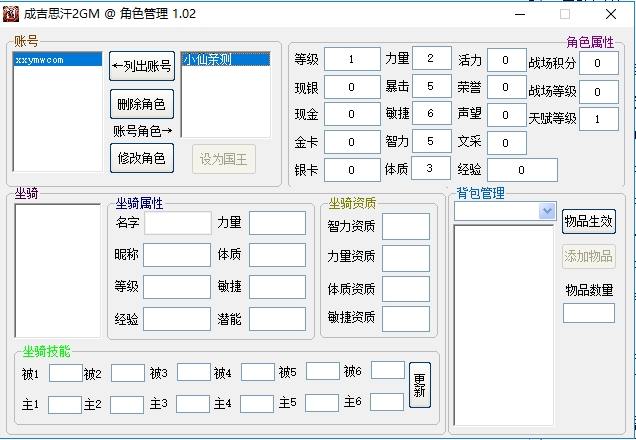This screenshot has width=636, height=440.
Task: Minimize the 角色管理 window
Action: click(520, 14)
